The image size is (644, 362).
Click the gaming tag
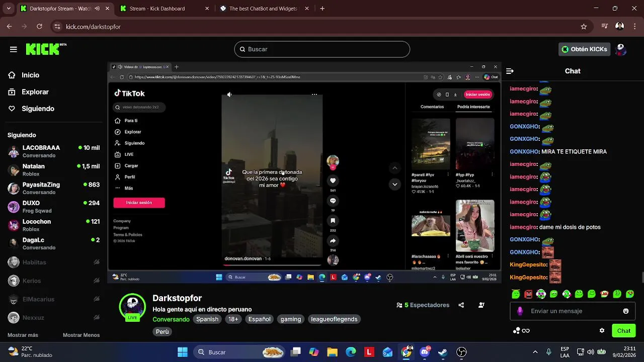point(291,319)
